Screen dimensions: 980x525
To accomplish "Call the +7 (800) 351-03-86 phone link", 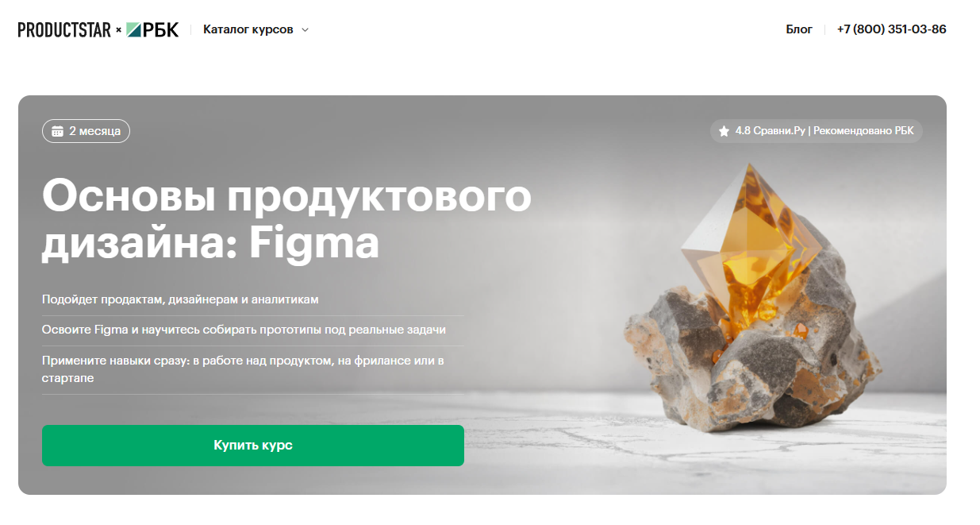I will point(891,29).
